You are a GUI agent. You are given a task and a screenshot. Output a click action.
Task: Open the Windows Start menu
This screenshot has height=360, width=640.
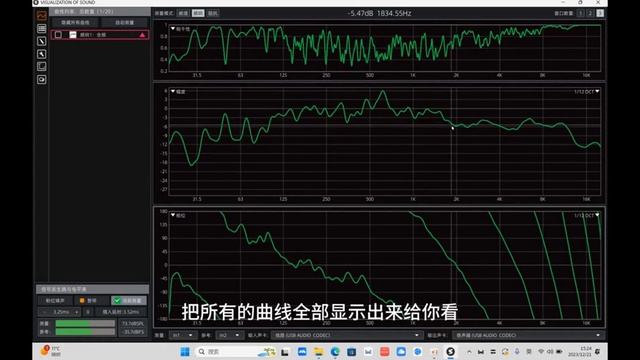click(185, 351)
